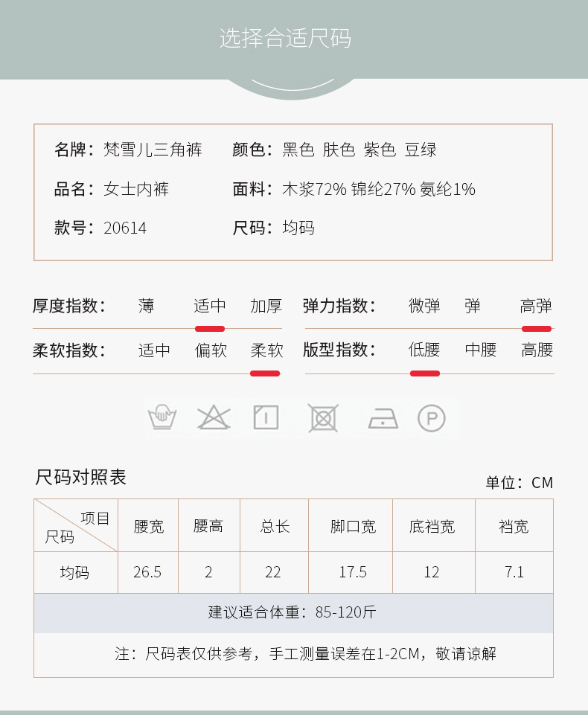This screenshot has height=715, width=588.
Task: Click the red marker under 高弹
Action: [x=537, y=329]
